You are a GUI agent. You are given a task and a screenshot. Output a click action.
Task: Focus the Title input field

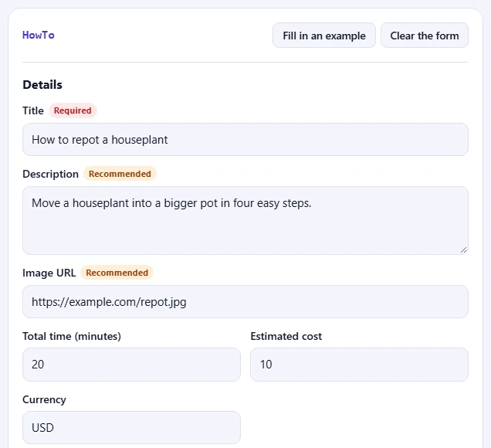coord(245,139)
